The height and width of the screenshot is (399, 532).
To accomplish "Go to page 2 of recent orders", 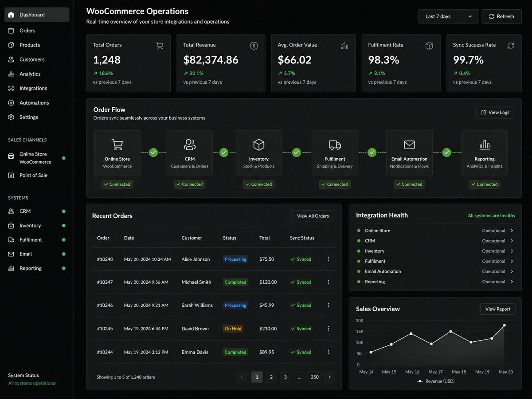I will click(x=271, y=377).
